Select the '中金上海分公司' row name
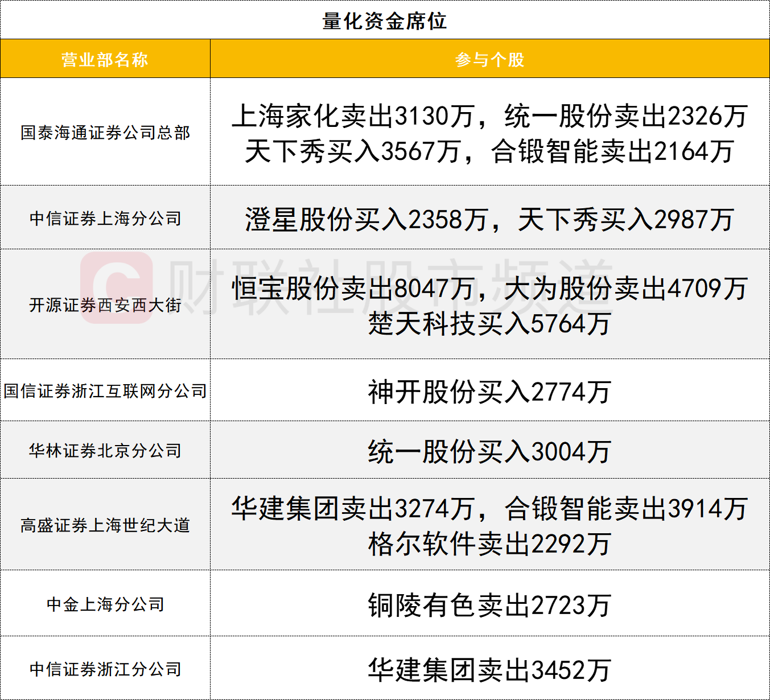This screenshot has height=700, width=770. click(105, 604)
